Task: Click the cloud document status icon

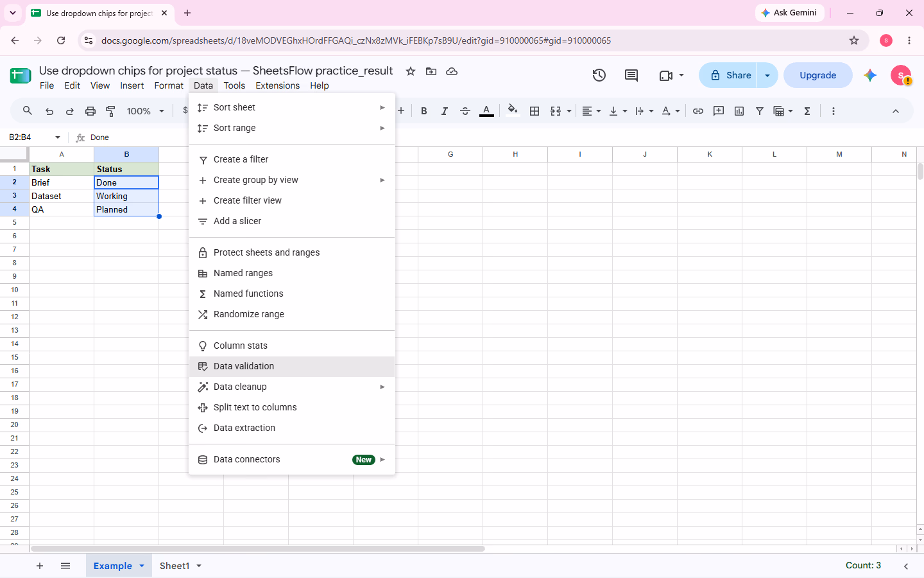Action: coord(452,71)
